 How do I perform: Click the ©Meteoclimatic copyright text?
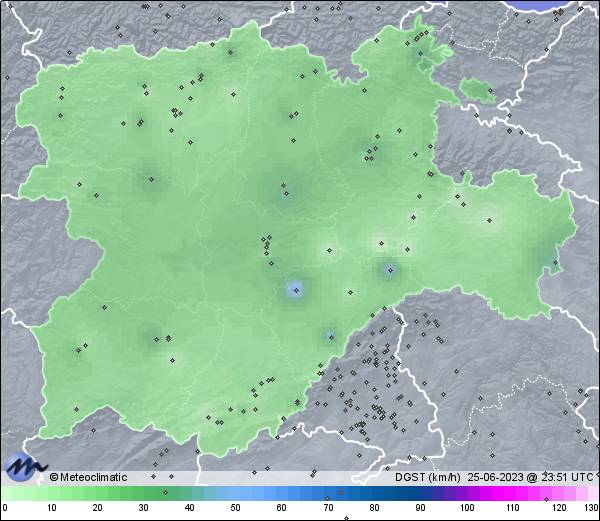pos(88,477)
